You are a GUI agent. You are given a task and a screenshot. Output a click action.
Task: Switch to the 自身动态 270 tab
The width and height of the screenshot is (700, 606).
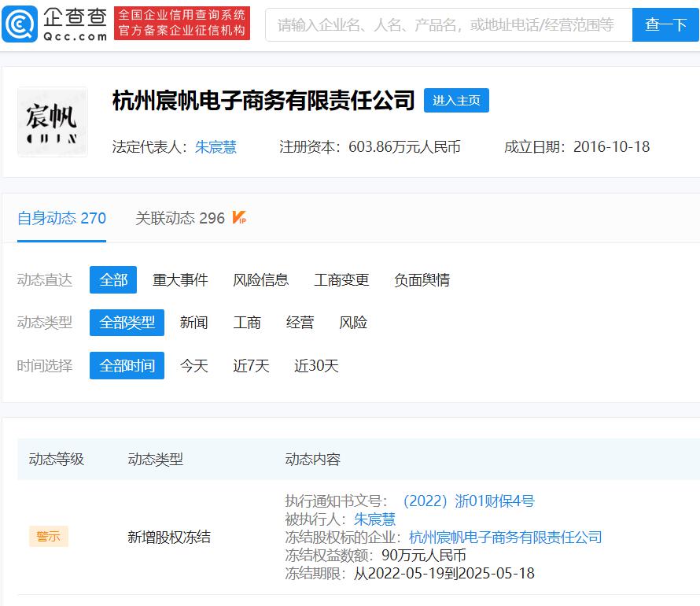click(x=61, y=218)
